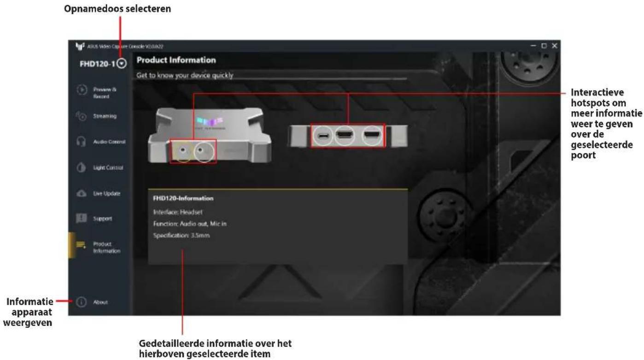Open the About label
The width and height of the screenshot is (644, 360).
[100, 302]
